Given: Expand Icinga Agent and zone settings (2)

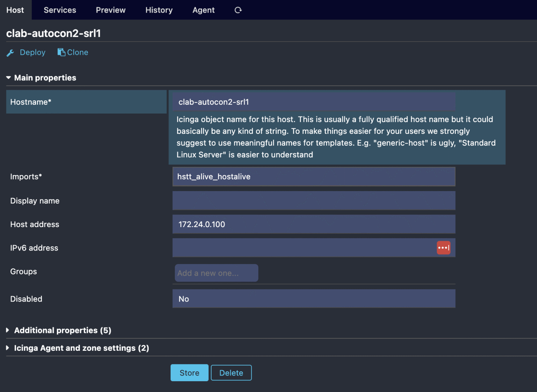Looking at the screenshot, I should (81, 348).
